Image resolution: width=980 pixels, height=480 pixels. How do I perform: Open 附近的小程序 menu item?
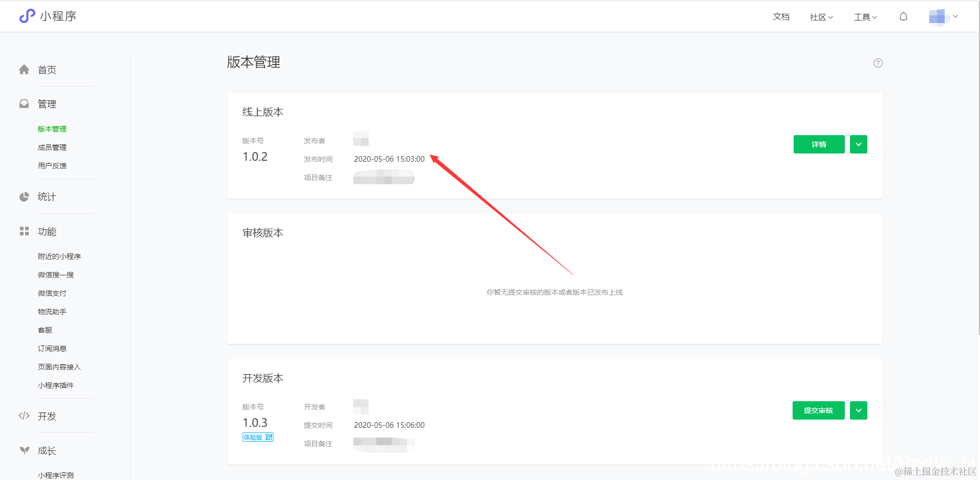[x=59, y=256]
